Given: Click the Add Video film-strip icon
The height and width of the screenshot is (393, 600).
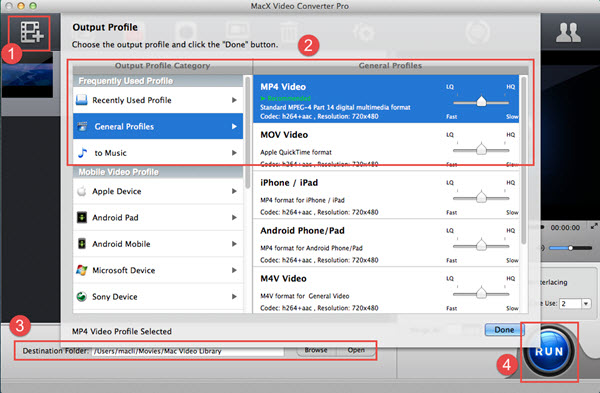Looking at the screenshot, I should [32, 32].
